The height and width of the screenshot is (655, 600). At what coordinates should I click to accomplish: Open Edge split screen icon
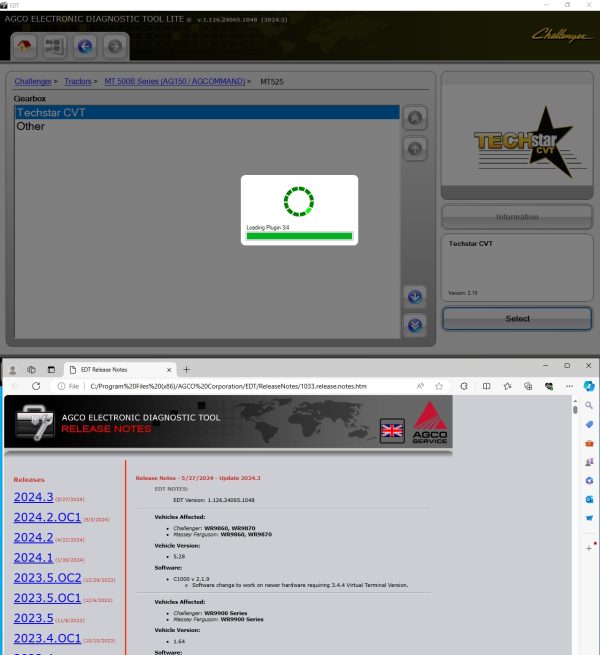pyautogui.click(x=486, y=386)
